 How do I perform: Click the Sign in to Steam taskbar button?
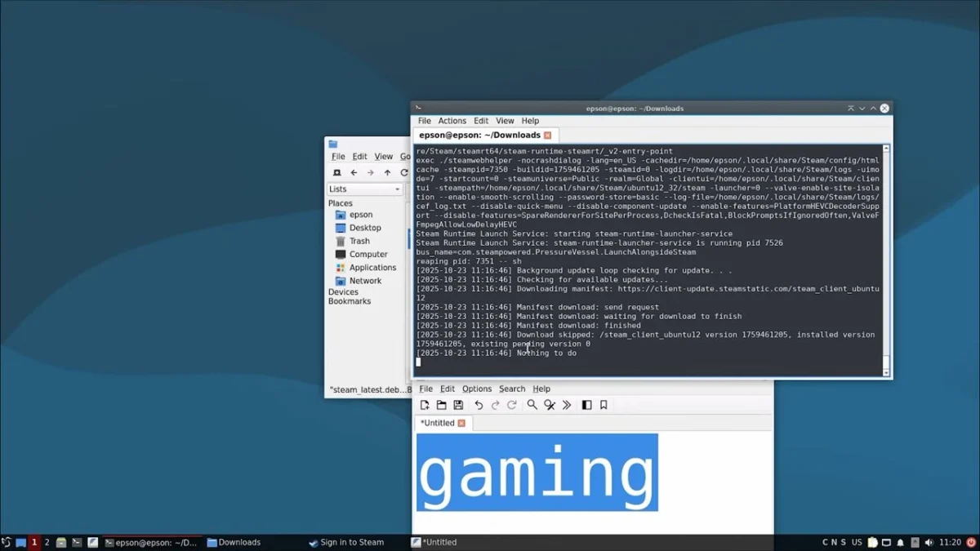(x=346, y=542)
